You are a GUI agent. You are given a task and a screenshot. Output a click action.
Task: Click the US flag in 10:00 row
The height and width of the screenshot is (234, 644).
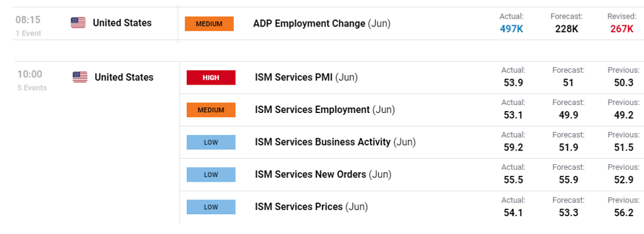pyautogui.click(x=80, y=77)
